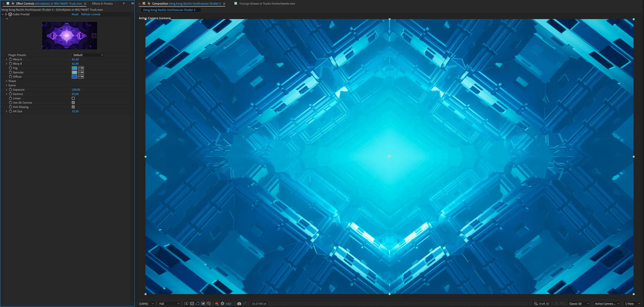
Task: Switch to the Effects & Presets tab
Action: [x=102, y=4]
